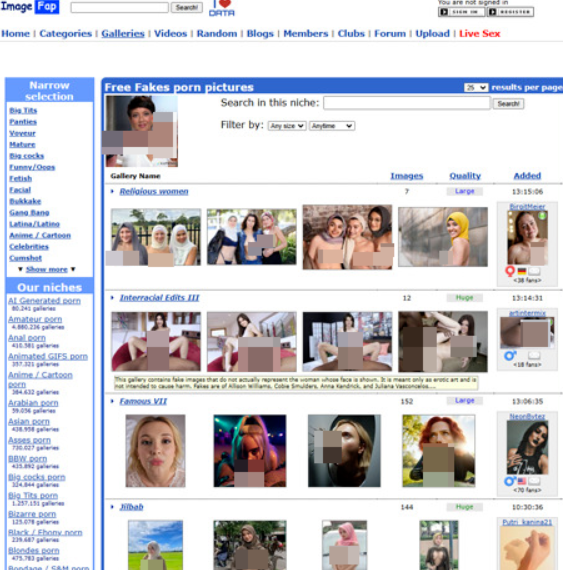
Task: Open the Forum link
Action: pyautogui.click(x=390, y=33)
